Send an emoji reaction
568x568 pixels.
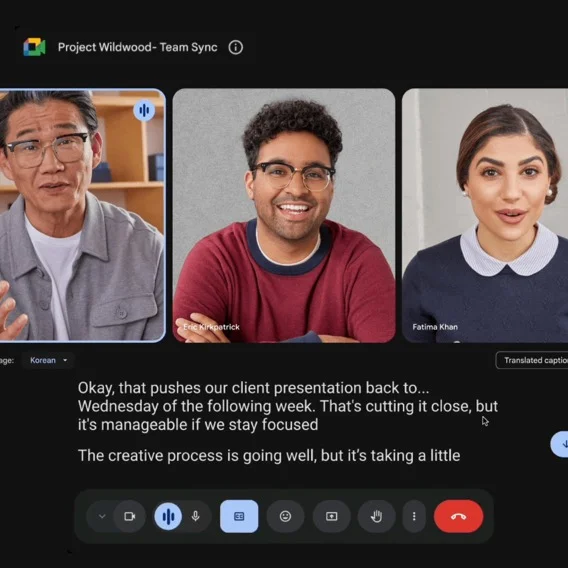click(285, 516)
